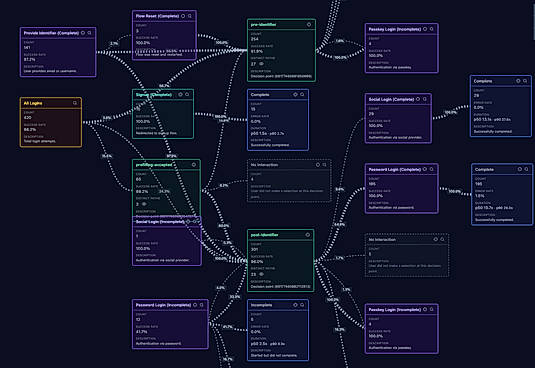This screenshot has width=535, height=368.
Task: Click magnifier icon on Flow Reset node
Action: pos(190,16)
